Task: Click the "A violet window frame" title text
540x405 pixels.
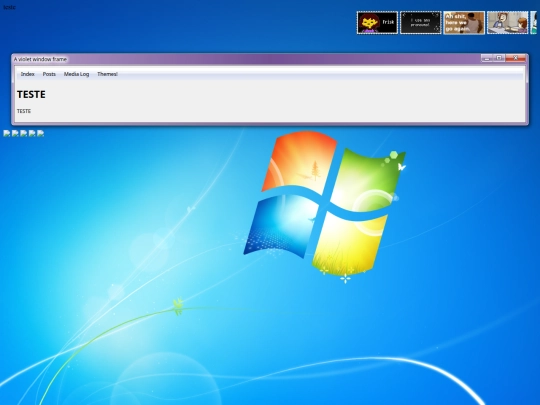Action: 40,59
